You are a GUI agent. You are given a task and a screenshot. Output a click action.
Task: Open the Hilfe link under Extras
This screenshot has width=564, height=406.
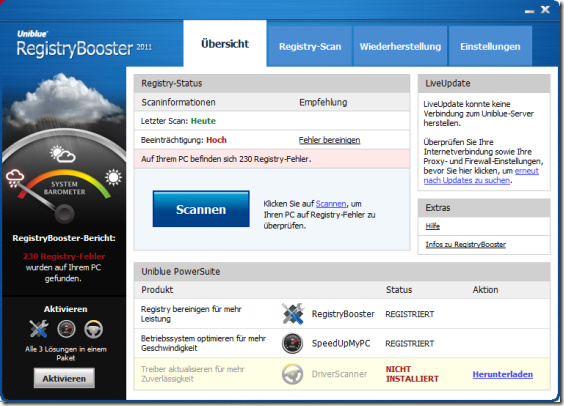click(x=433, y=226)
